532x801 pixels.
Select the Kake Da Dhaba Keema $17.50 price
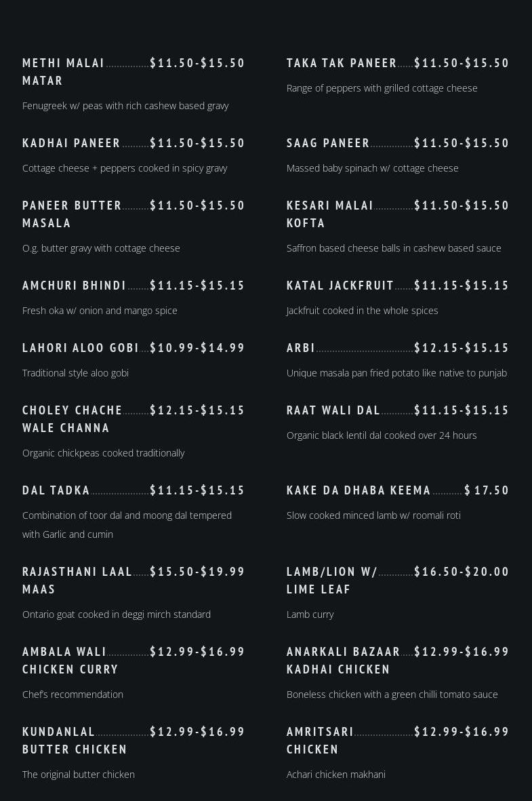click(x=487, y=490)
